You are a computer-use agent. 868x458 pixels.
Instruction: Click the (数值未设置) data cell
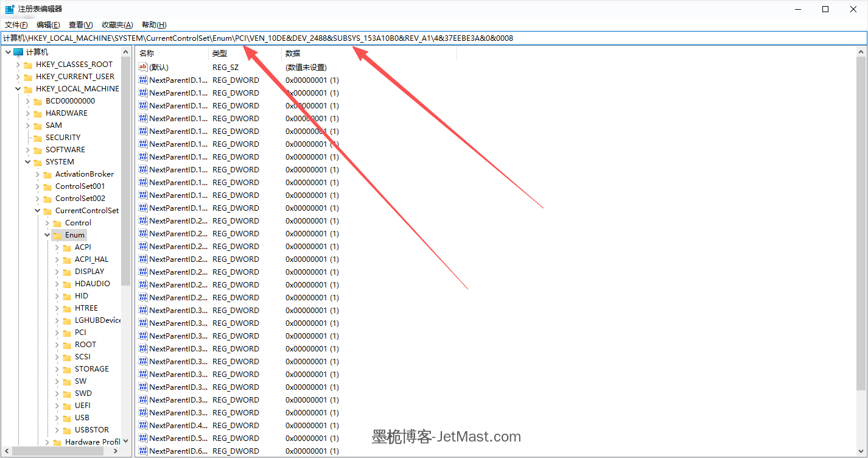click(x=306, y=67)
